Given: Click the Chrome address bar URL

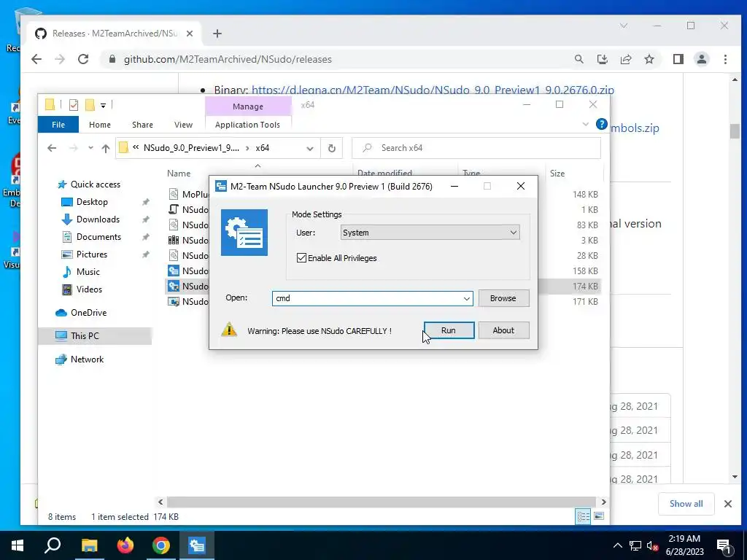Looking at the screenshot, I should (x=228, y=60).
